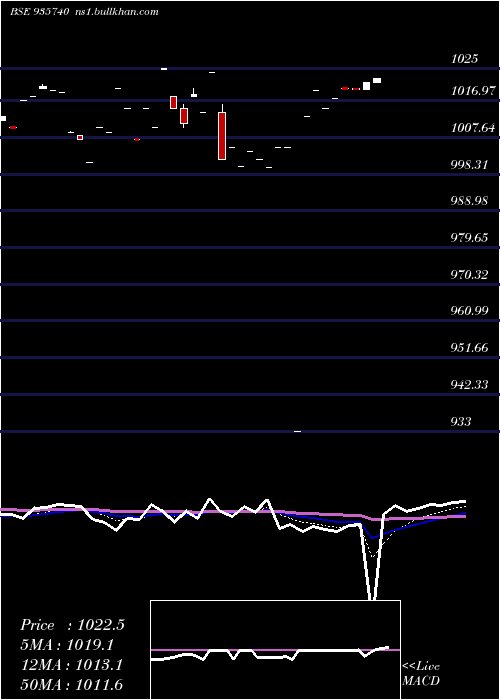This screenshot has height=700, width=500.
Task: Click the MACD inset chart panel
Action: [275, 650]
